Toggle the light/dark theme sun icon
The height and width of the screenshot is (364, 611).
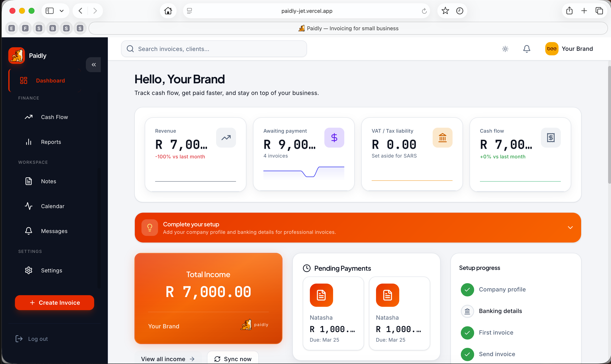pyautogui.click(x=505, y=49)
